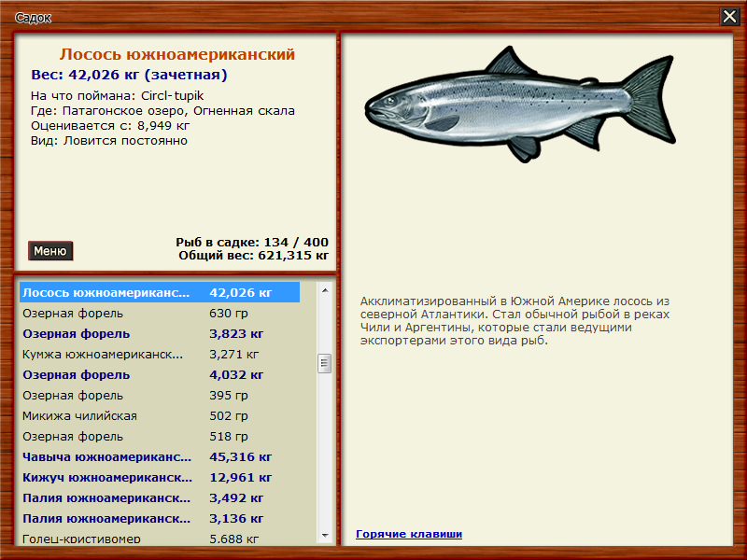The height and width of the screenshot is (560, 747).
Task: Select the Озерная форель 630 гр row
Action: 160,314
